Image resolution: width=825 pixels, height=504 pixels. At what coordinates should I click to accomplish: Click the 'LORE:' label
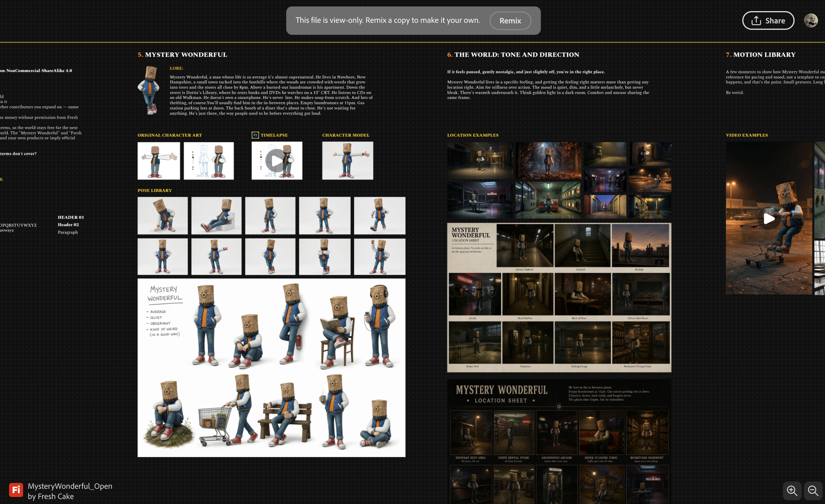click(x=177, y=68)
